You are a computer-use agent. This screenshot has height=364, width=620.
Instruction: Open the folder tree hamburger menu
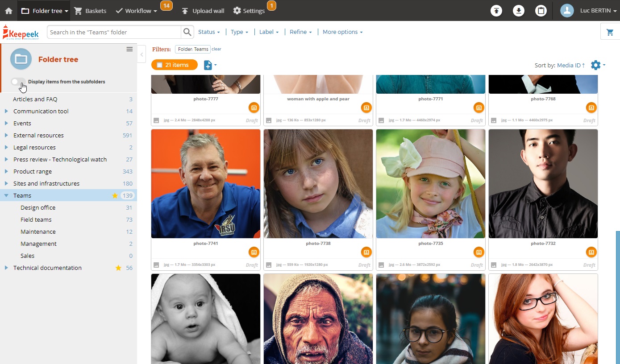point(129,49)
